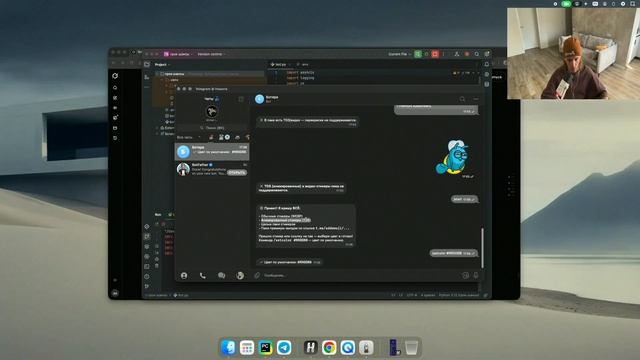This screenshot has width=640, height=360.
Task: Open the Run tool window tab
Action: pos(158,214)
